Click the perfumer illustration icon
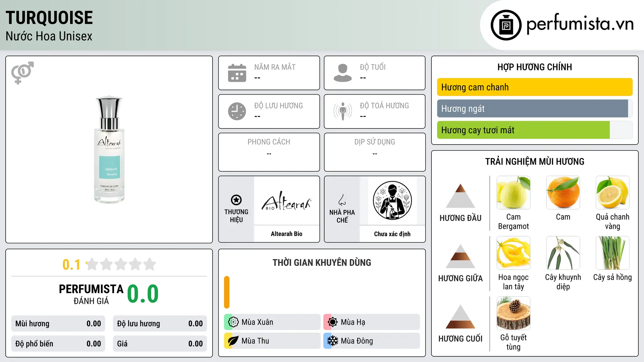 tap(392, 200)
